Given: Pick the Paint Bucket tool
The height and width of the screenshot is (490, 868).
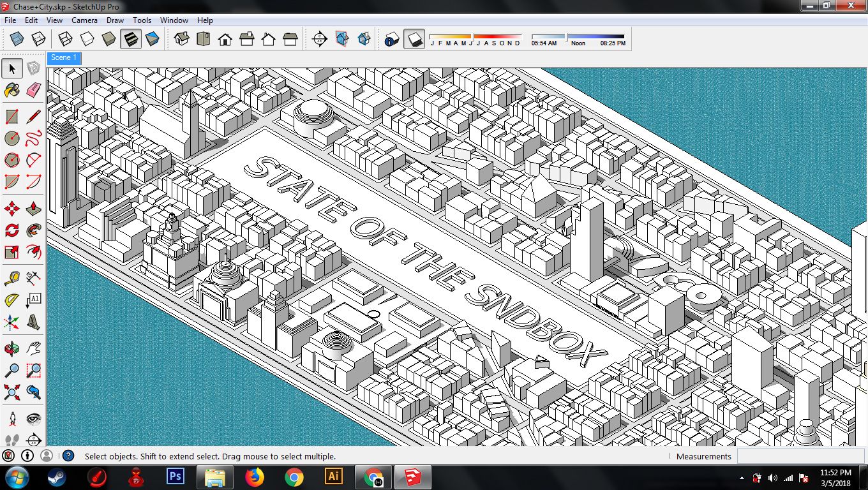Looking at the screenshot, I should point(12,90).
